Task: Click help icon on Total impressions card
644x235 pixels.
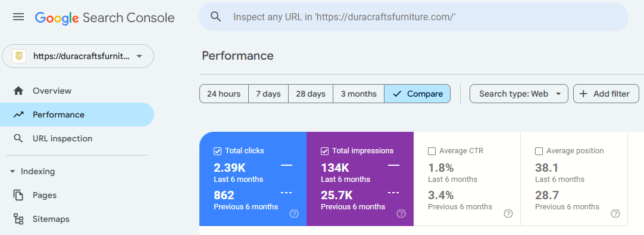Action: (401, 213)
